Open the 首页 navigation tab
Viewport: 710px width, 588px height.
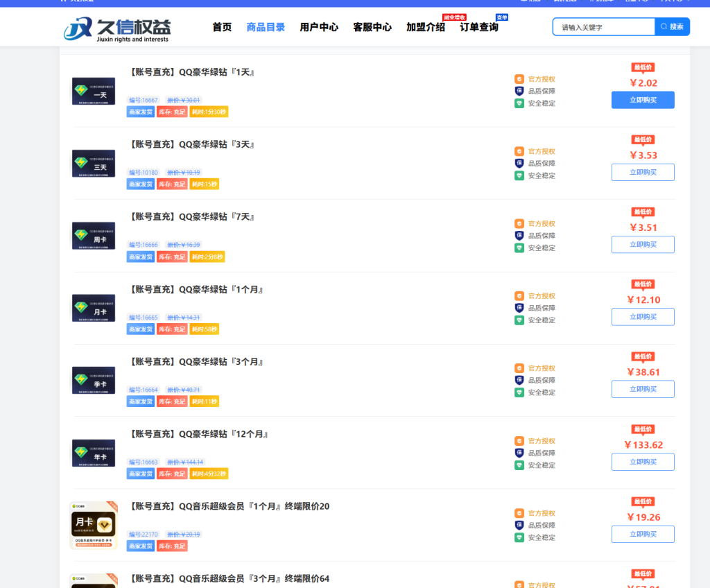click(222, 27)
